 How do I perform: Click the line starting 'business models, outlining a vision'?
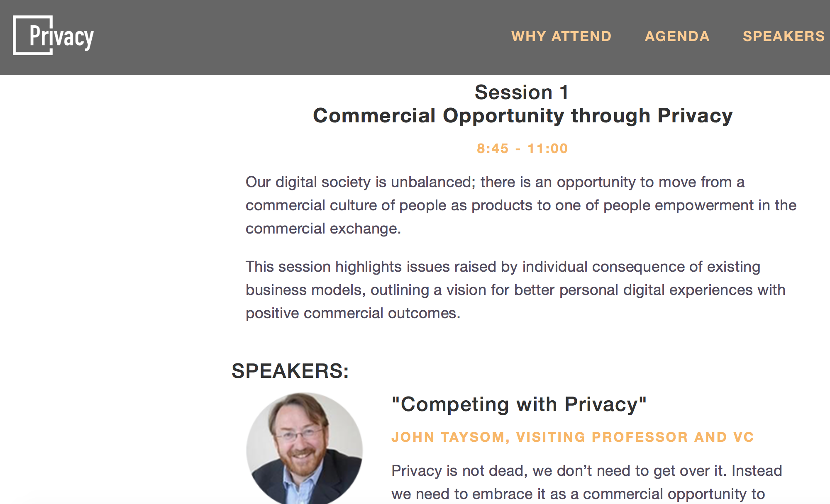[515, 290]
